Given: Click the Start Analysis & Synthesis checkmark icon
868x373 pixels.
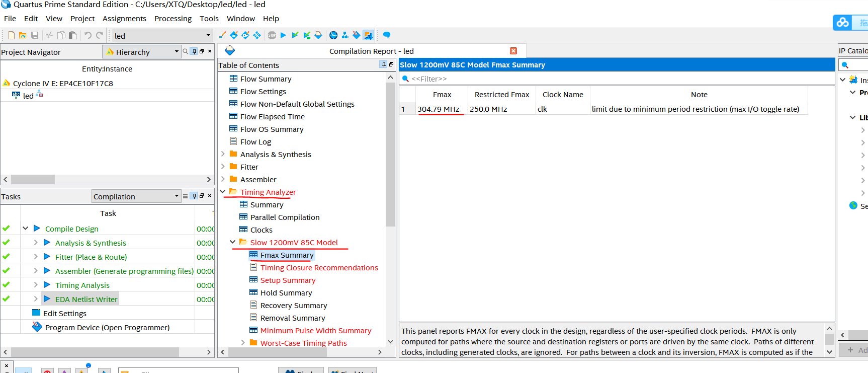Looking at the screenshot, I should [295, 35].
